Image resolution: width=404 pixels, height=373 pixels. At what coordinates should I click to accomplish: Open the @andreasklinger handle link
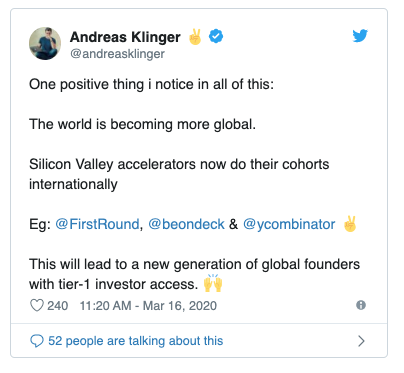[117, 54]
